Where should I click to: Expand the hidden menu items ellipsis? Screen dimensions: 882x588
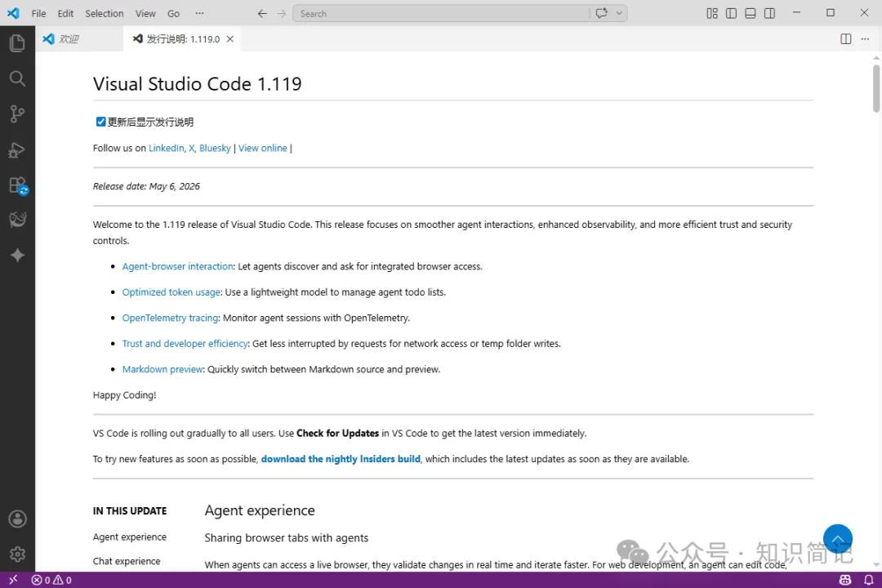tap(199, 14)
